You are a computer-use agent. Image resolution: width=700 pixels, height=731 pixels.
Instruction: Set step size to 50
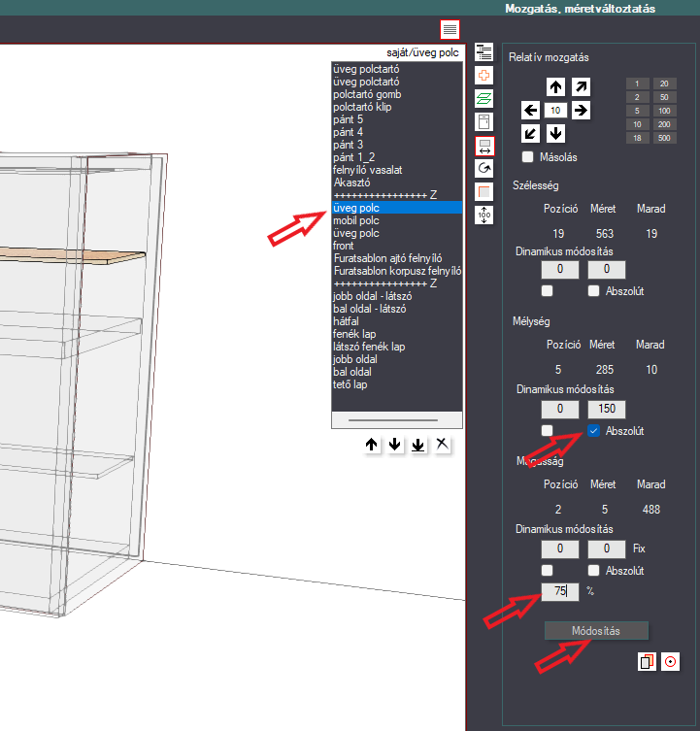(x=664, y=97)
